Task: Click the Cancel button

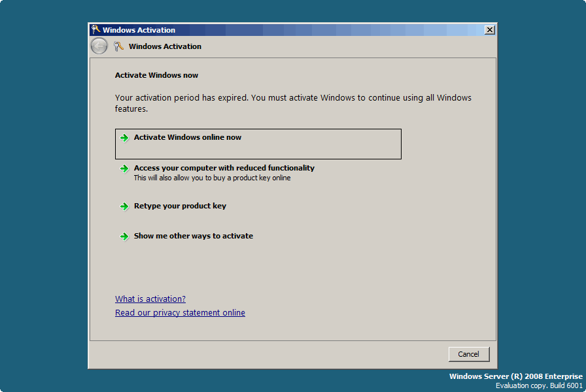Action: (469, 354)
